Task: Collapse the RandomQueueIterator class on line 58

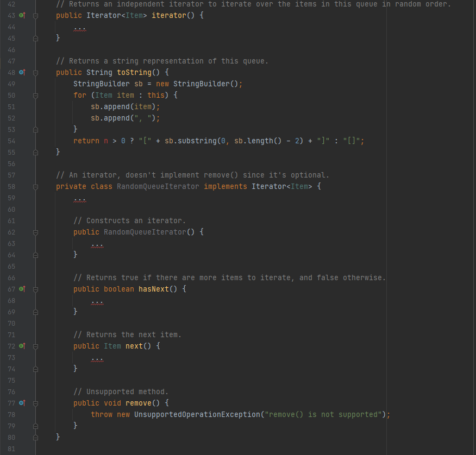Action: click(35, 187)
